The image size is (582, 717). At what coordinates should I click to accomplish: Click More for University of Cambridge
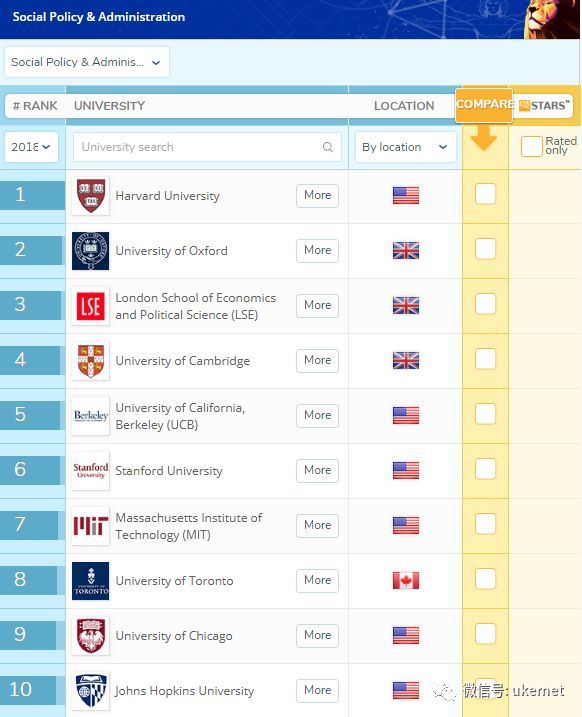(x=317, y=360)
